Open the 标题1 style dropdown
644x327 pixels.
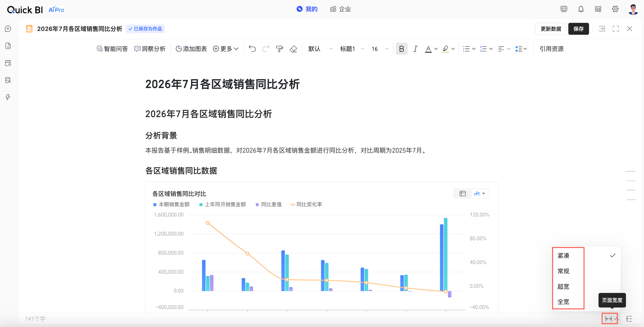(x=352, y=49)
